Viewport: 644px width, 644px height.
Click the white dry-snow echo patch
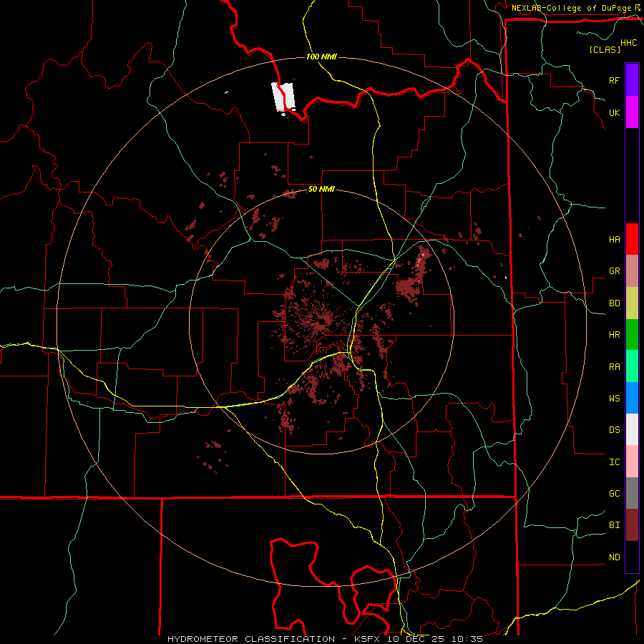point(283,97)
